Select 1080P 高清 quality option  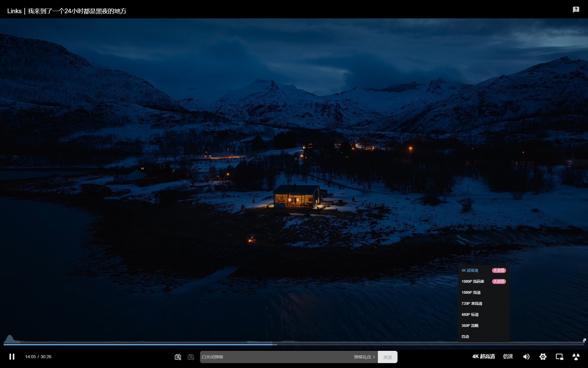471,293
